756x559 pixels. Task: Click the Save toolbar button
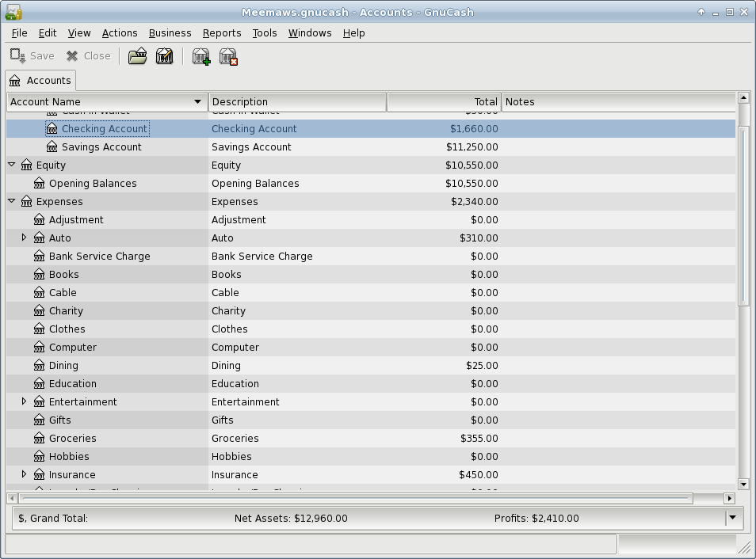click(x=32, y=56)
